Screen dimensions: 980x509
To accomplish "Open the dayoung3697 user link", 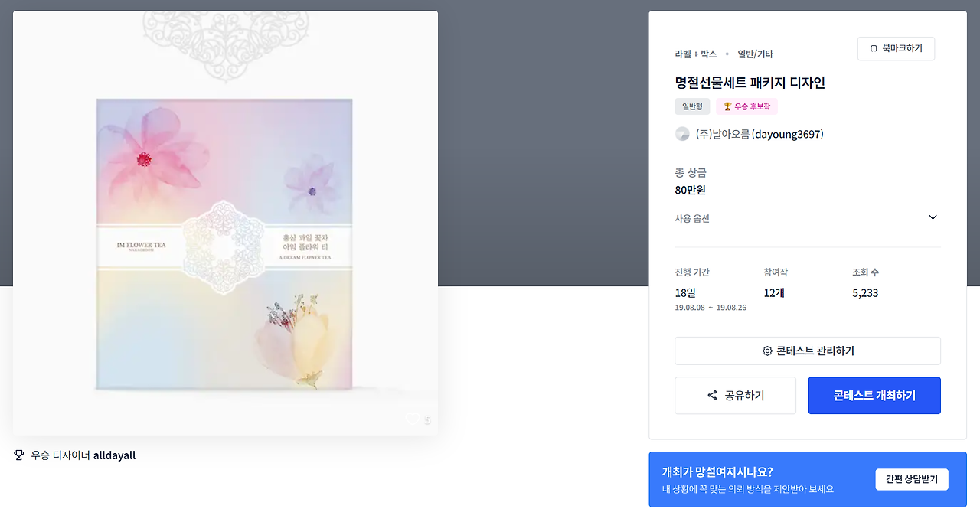I will coord(788,134).
